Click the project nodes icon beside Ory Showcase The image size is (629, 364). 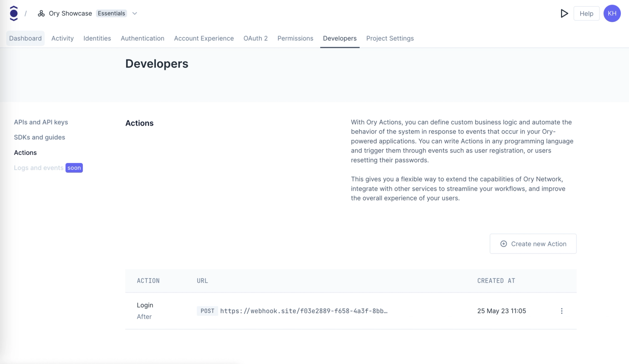coord(41,14)
